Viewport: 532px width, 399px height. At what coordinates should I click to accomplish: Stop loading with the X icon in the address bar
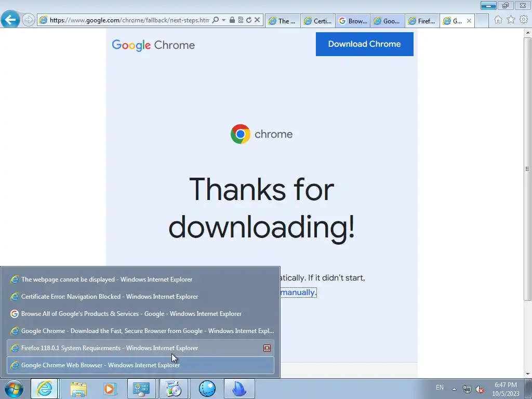point(257,20)
